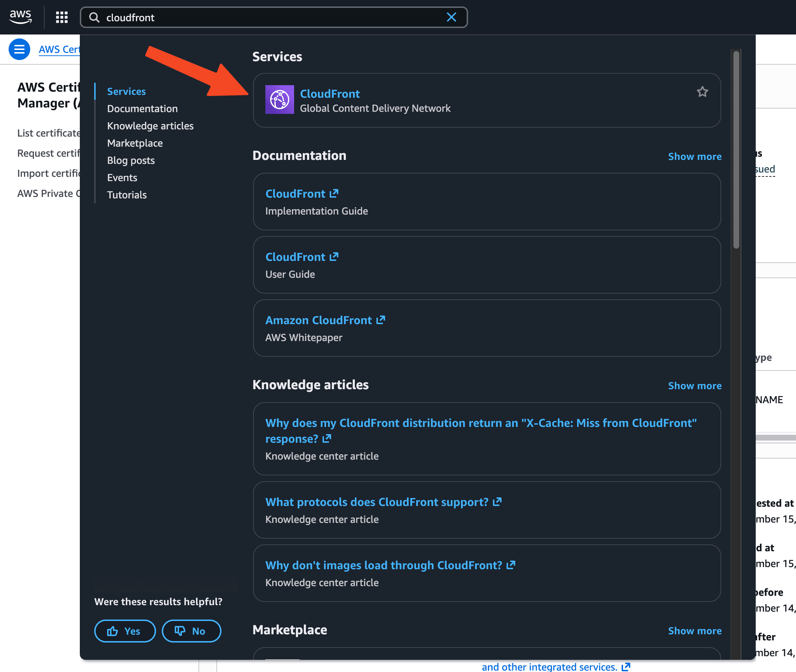796x672 pixels.
Task: Open What protocols does CloudFront support article
Action: pos(376,502)
